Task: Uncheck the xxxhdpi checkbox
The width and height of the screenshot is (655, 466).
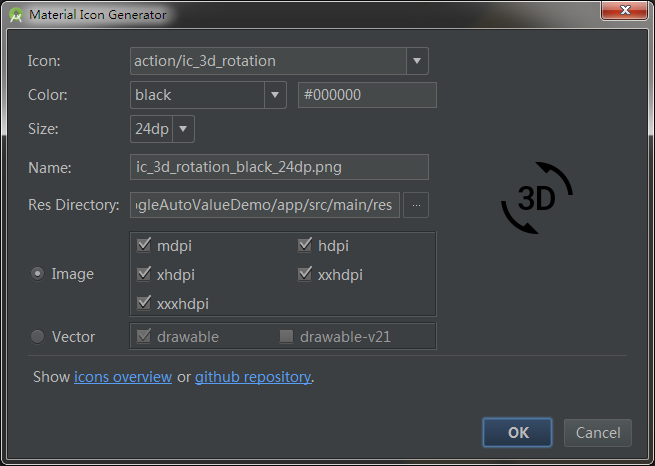Action: point(143,303)
